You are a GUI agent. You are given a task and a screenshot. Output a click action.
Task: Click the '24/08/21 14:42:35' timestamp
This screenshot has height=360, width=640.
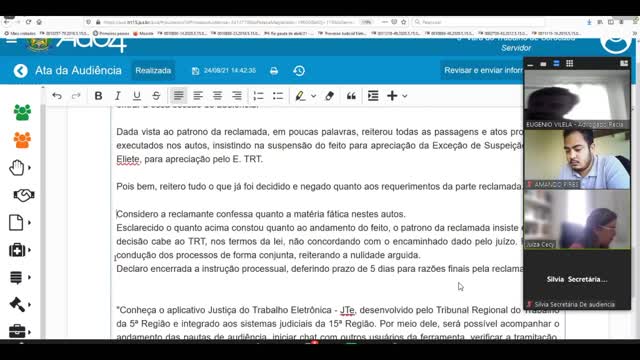pyautogui.click(x=230, y=71)
